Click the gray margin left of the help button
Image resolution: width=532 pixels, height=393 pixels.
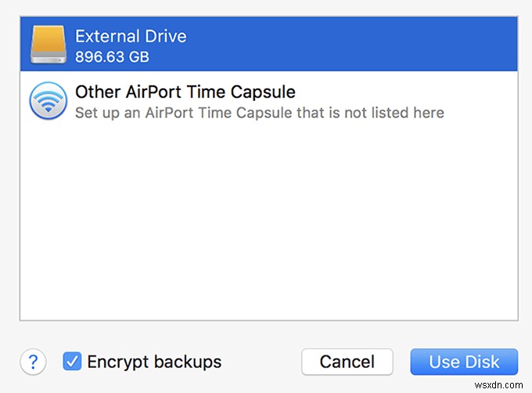click(9, 362)
